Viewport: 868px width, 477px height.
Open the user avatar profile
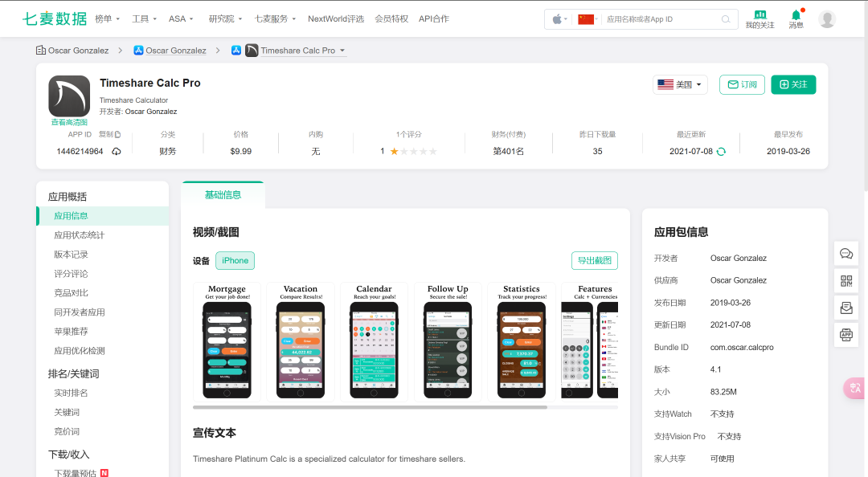tap(827, 19)
